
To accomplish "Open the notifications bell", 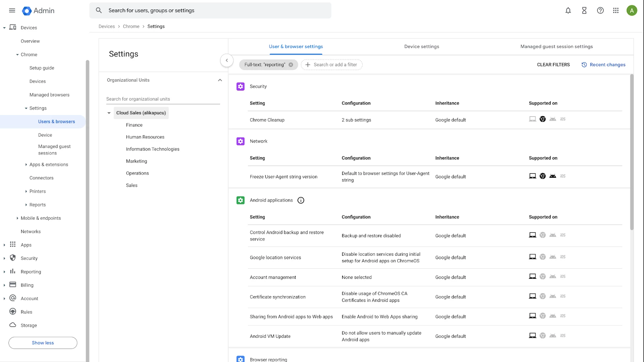I will (568, 10).
